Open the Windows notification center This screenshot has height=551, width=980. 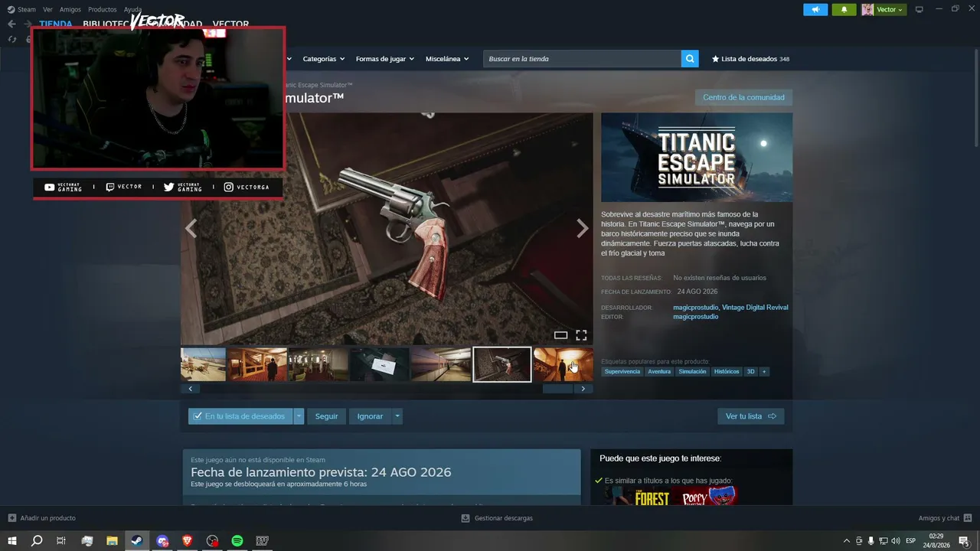[964, 541]
